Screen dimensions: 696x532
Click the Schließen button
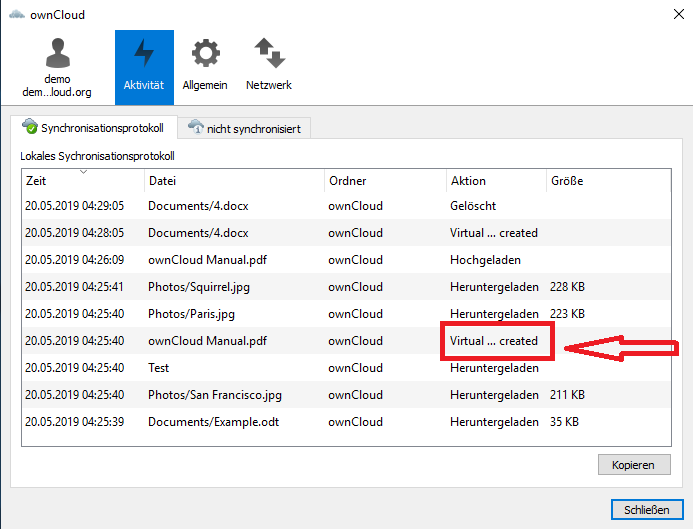click(x=647, y=510)
